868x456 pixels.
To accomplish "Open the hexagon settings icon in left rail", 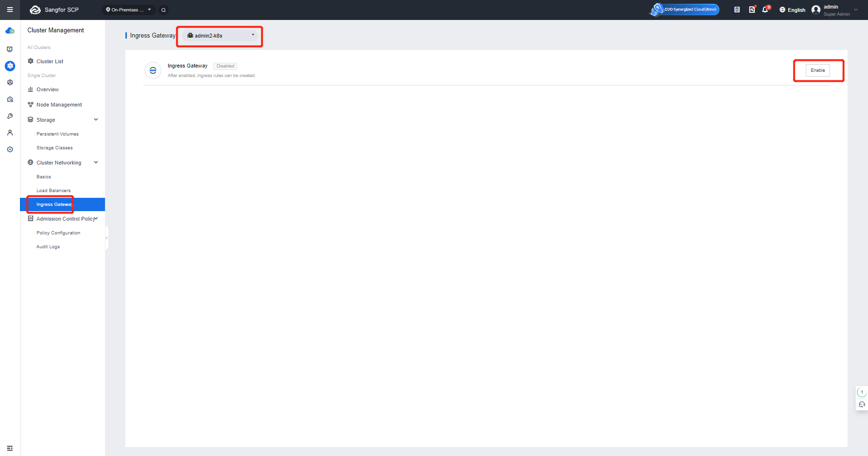I will pyautogui.click(x=10, y=149).
